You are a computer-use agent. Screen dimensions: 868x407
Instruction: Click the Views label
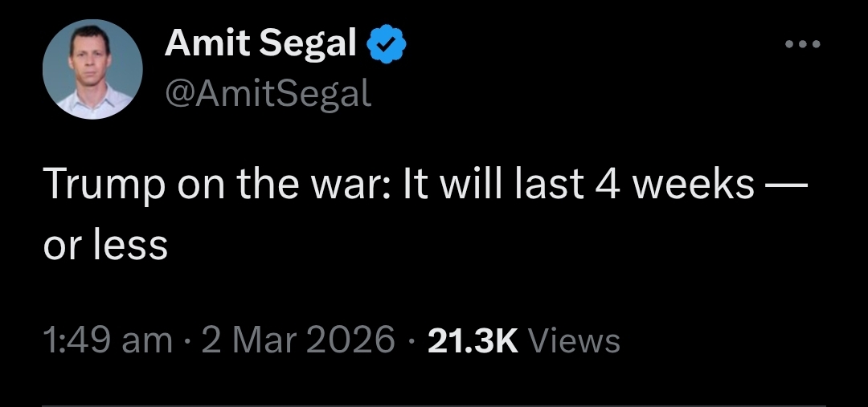[x=577, y=340]
